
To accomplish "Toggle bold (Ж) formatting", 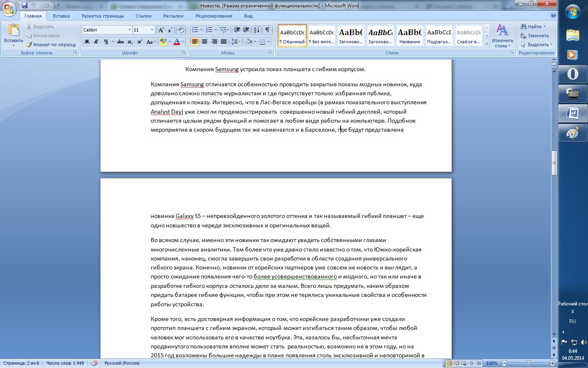I will click(87, 42).
